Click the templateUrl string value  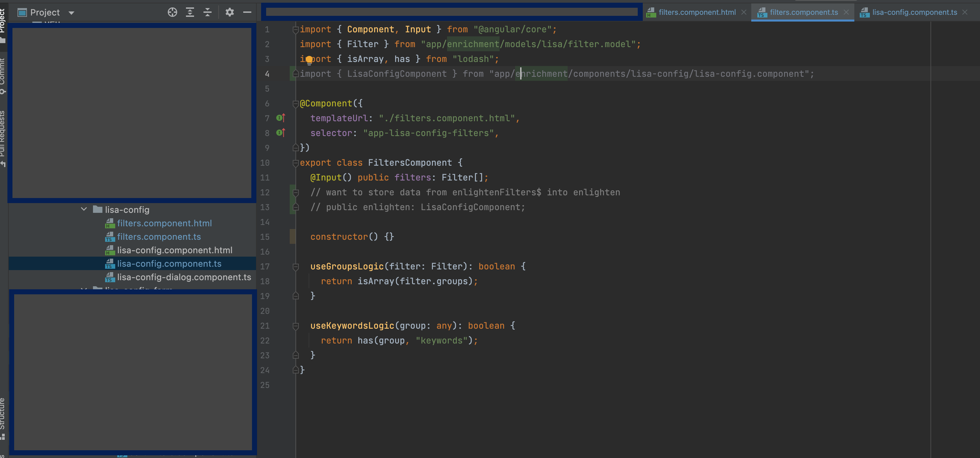[447, 118]
